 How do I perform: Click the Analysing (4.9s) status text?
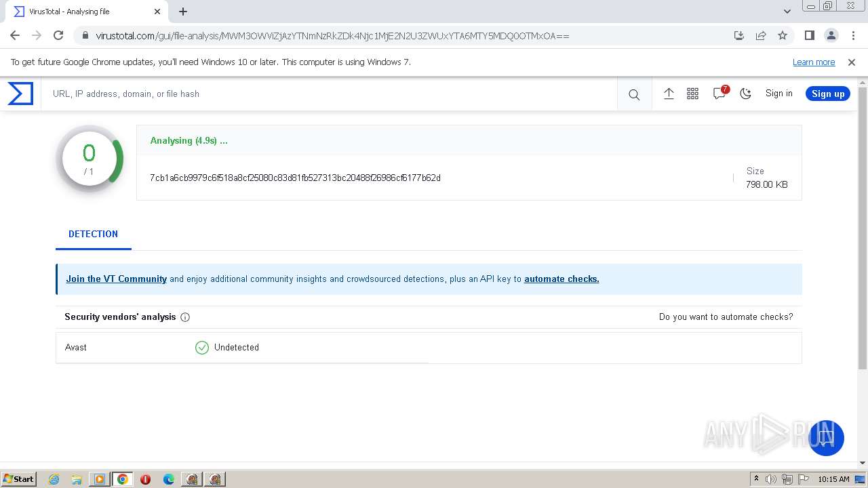click(x=189, y=141)
